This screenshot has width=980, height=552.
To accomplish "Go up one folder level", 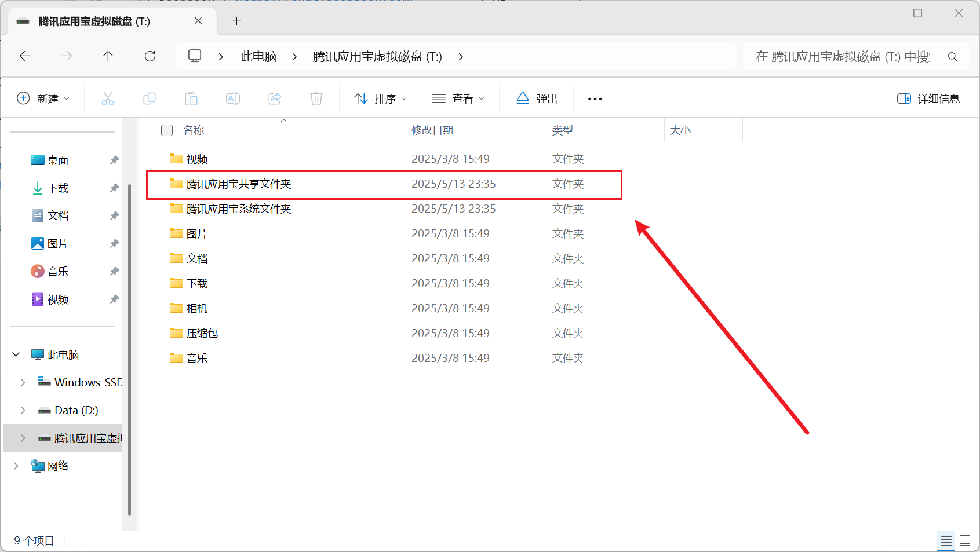I will (108, 56).
